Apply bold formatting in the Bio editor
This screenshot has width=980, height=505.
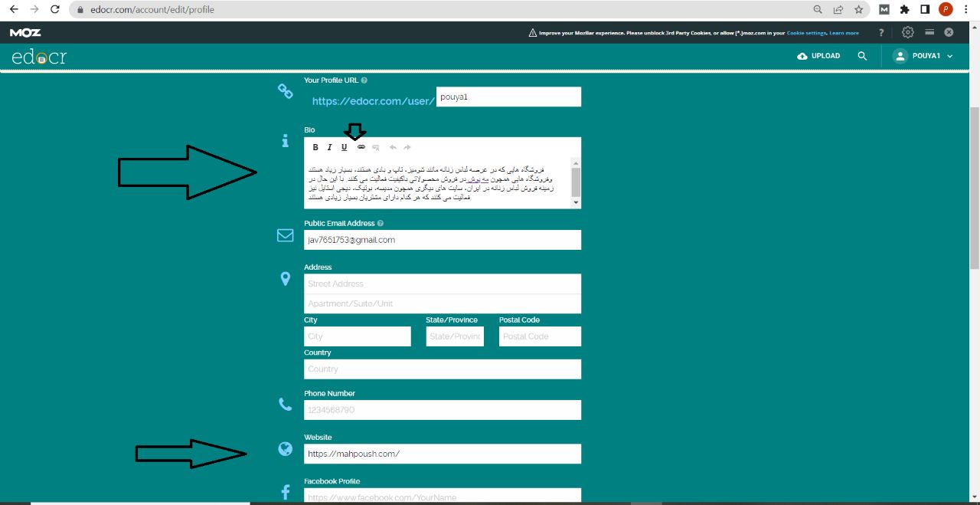pyautogui.click(x=315, y=147)
